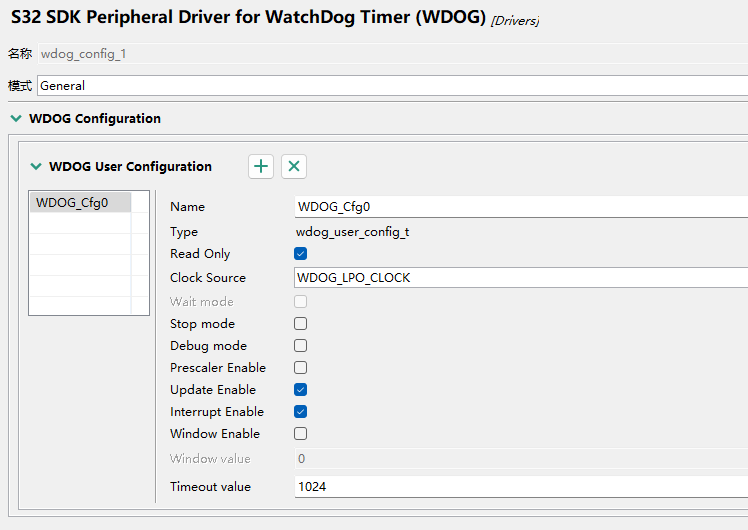This screenshot has height=530, width=748.
Task: Enable the Stop mode checkbox
Action: point(300,324)
